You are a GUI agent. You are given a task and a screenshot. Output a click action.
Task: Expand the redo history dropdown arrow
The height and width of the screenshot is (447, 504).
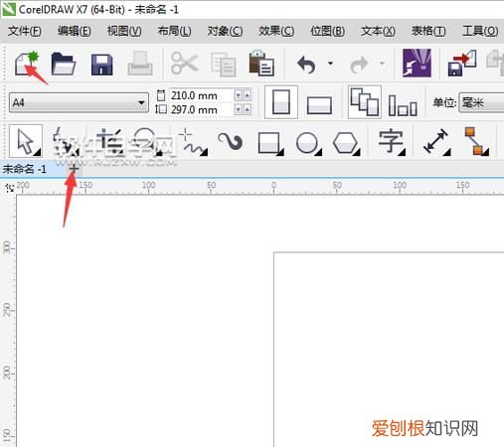382,63
